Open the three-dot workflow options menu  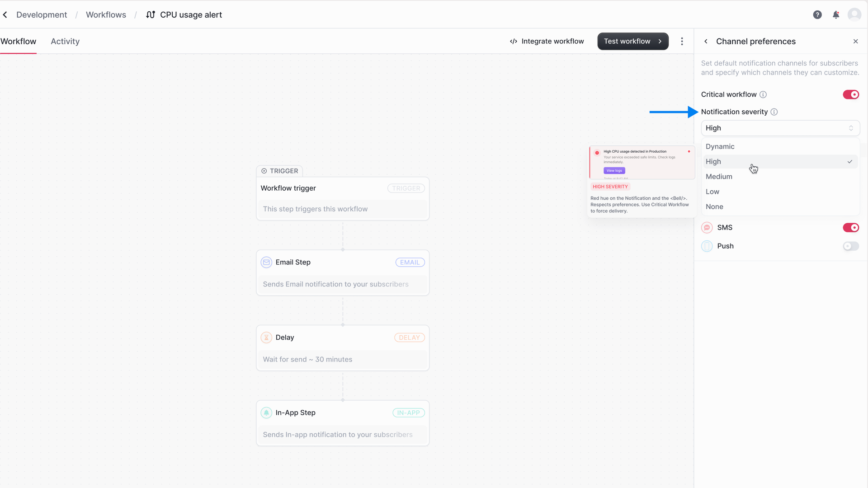[682, 41]
